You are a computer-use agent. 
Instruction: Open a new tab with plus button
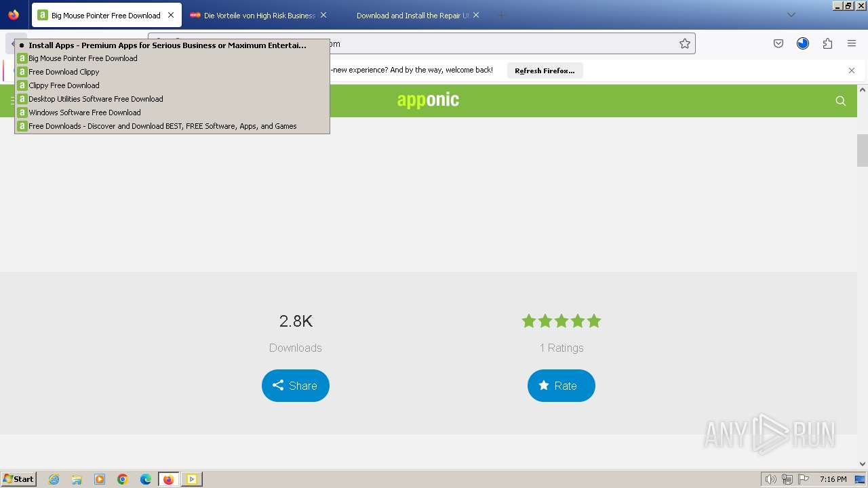pos(502,15)
